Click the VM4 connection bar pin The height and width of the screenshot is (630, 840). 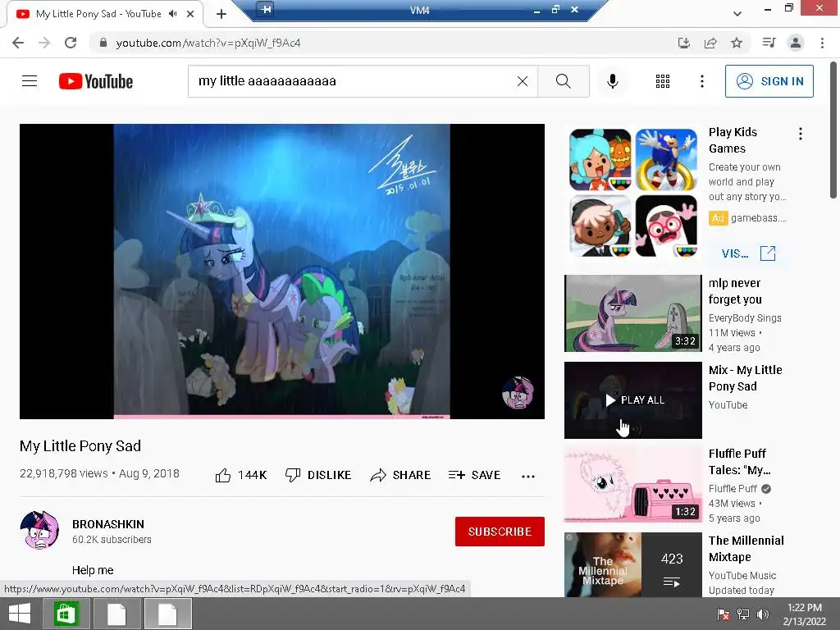click(x=265, y=8)
